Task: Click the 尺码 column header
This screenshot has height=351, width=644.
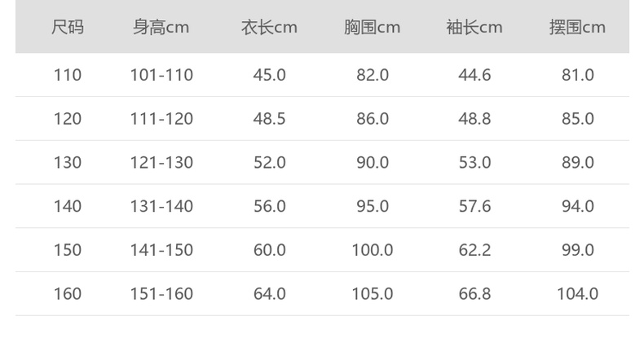Action: pyautogui.click(x=68, y=28)
